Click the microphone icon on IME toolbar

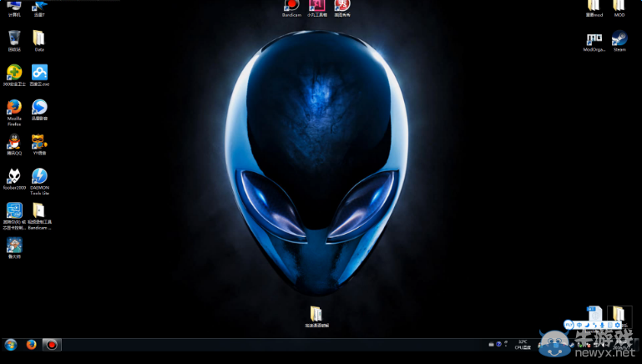[602, 325]
